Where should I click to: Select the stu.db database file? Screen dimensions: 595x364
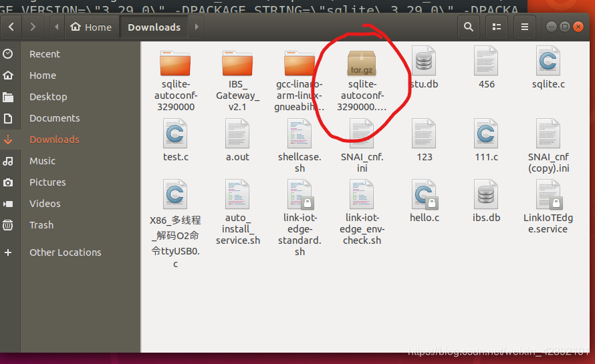[x=424, y=68]
